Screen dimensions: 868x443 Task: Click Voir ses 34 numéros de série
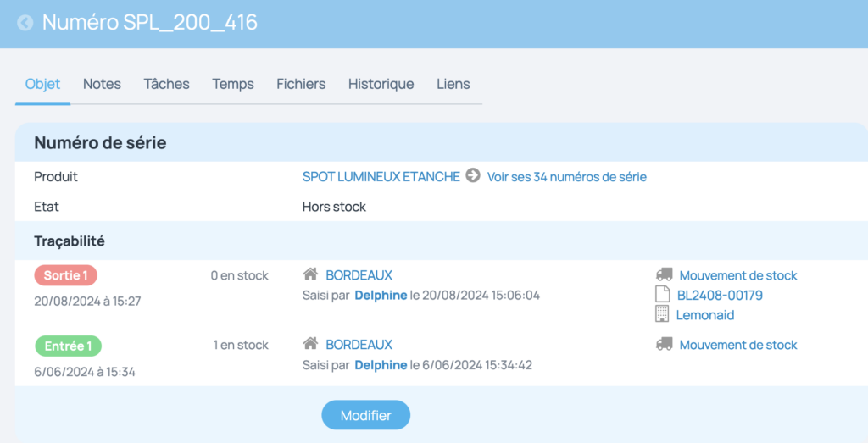[567, 177]
